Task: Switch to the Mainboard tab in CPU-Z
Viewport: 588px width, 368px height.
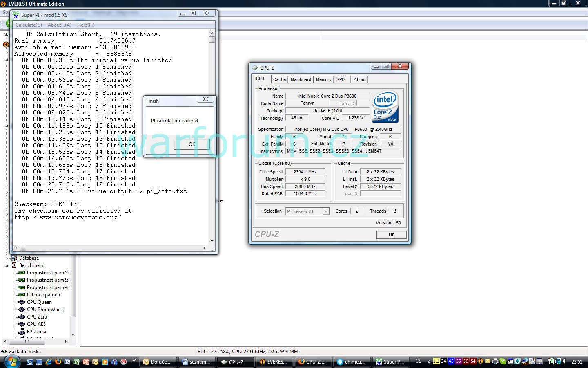Action: click(301, 79)
